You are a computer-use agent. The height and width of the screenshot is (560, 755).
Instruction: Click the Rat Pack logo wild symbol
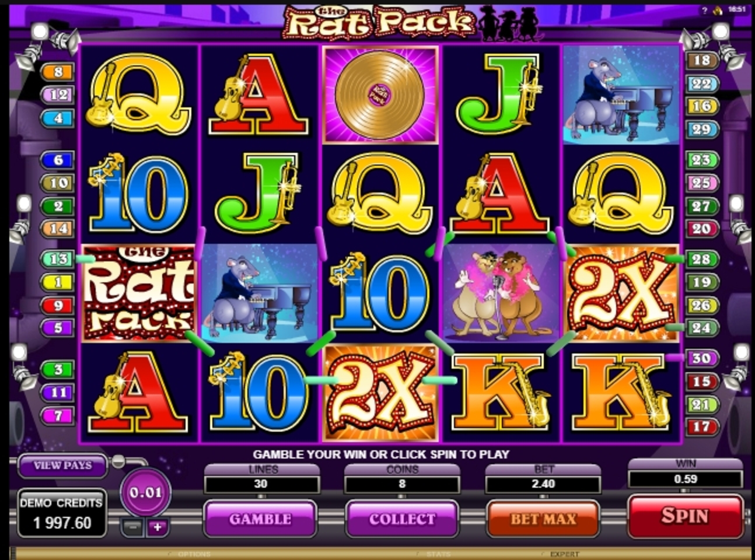click(138, 293)
